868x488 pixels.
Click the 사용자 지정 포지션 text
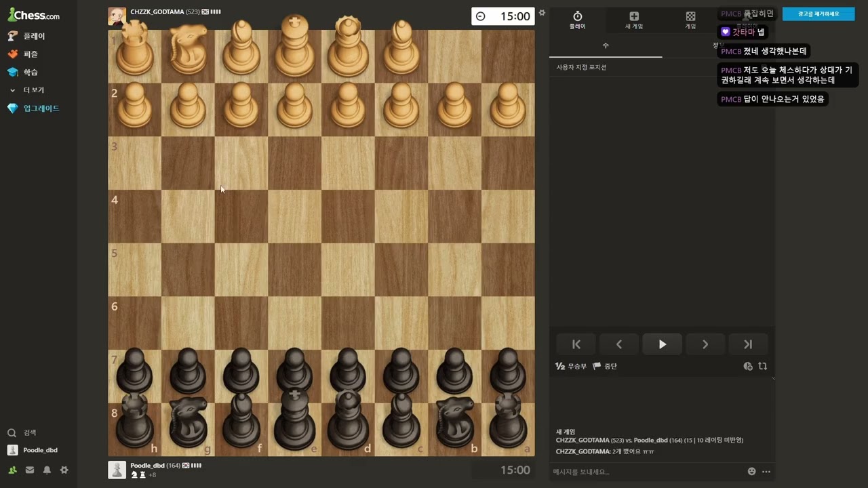coord(581,67)
